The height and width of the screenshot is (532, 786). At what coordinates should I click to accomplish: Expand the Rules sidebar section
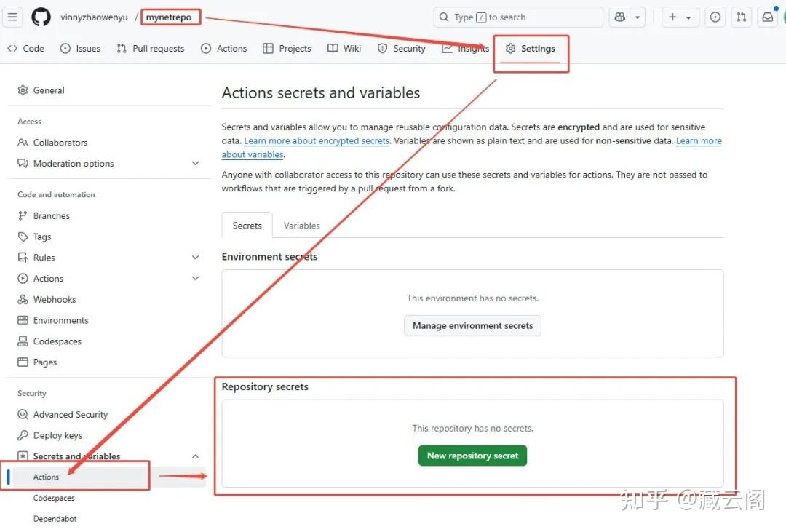click(x=194, y=257)
